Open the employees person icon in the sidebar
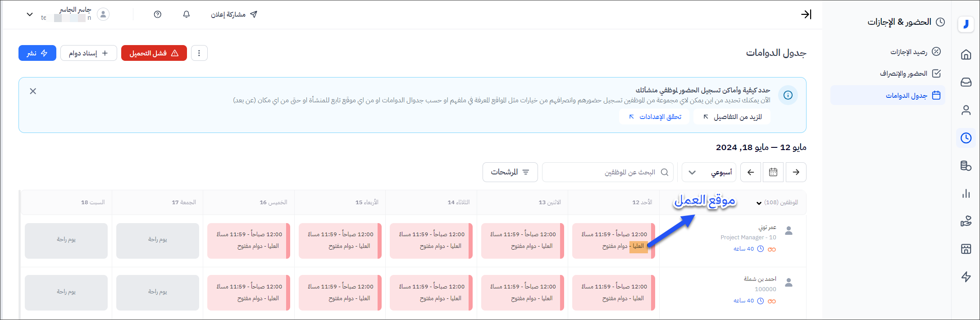Screen dimensions: 980x320 coord(966,110)
